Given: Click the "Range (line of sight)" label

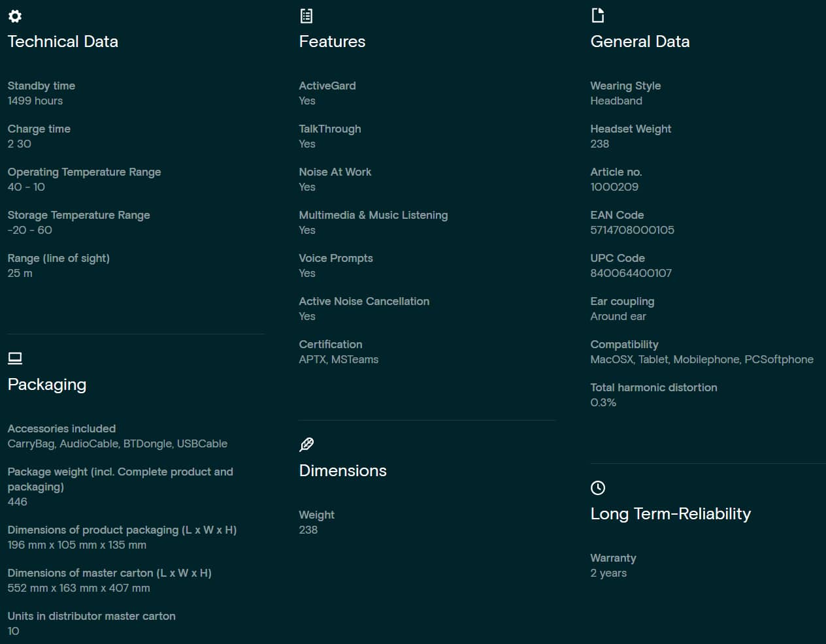Looking at the screenshot, I should [x=59, y=258].
